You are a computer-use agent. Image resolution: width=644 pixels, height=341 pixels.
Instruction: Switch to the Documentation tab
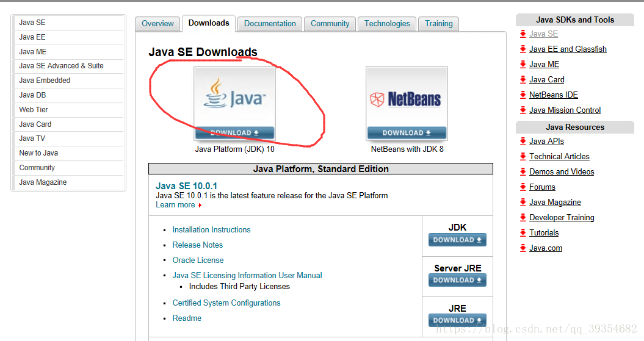[x=270, y=24]
